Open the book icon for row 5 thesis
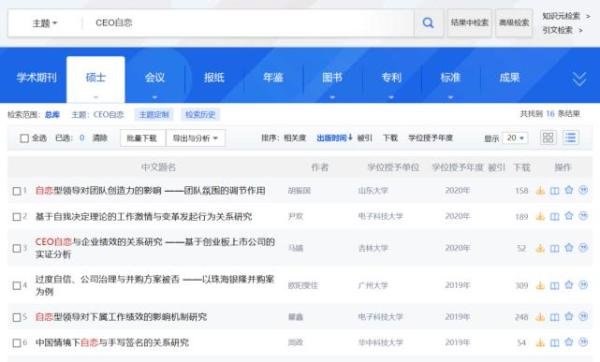This screenshot has height=362, width=600. click(x=554, y=317)
